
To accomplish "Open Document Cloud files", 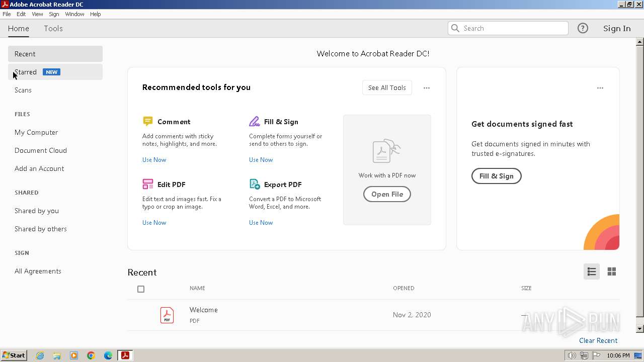I will coord(41,150).
